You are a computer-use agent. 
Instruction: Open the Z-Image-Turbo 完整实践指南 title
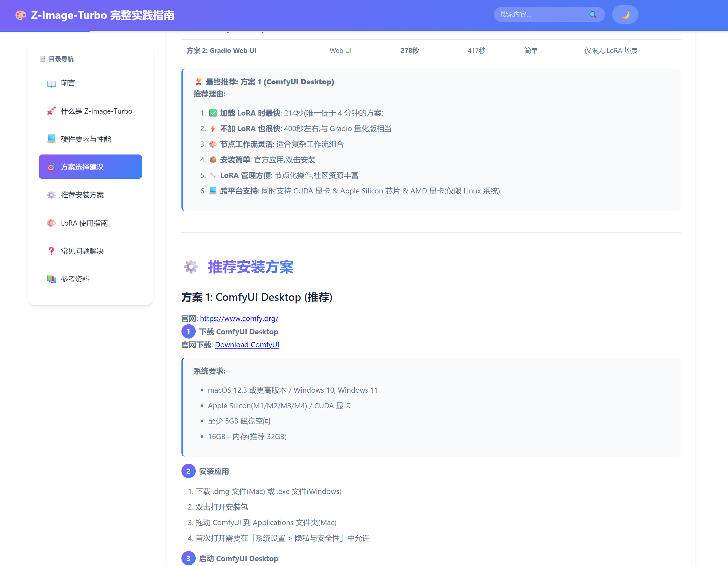[103, 15]
